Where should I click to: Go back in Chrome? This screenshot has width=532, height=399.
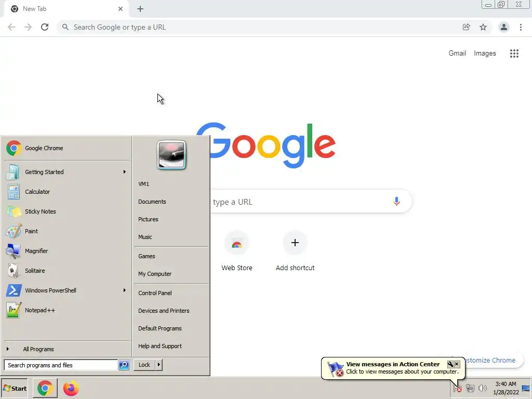[11, 27]
